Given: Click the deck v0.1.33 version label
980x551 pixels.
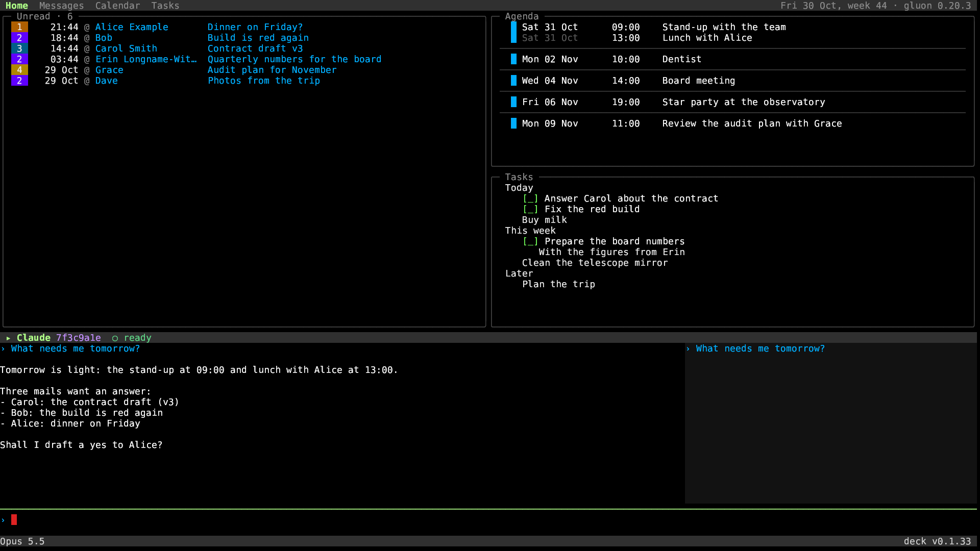Looking at the screenshot, I should tap(937, 541).
